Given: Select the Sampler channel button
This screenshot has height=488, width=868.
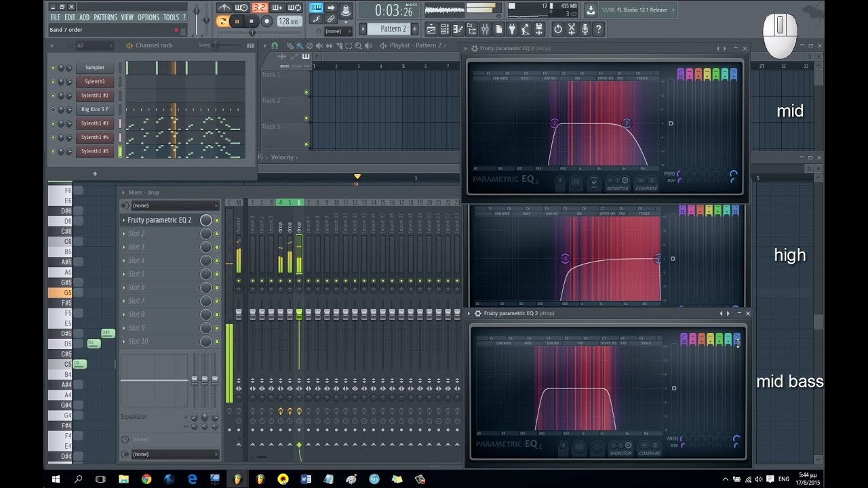Looking at the screenshot, I should tap(95, 68).
